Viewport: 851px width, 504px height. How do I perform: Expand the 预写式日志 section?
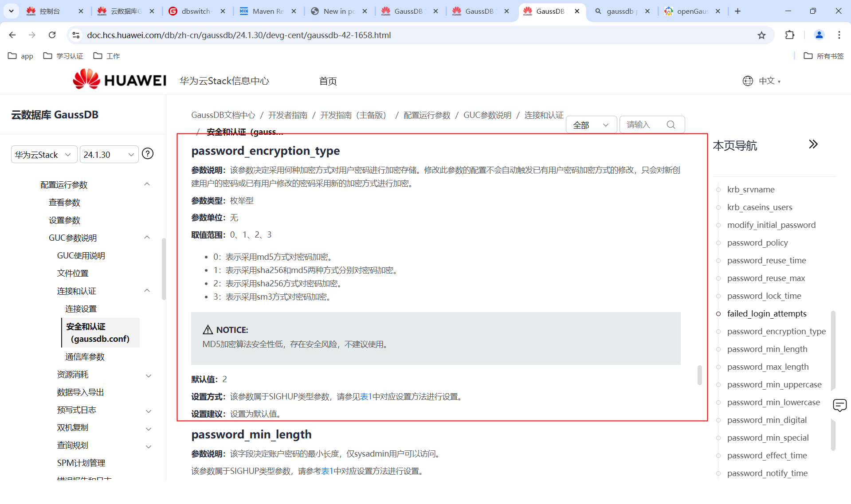(149, 411)
